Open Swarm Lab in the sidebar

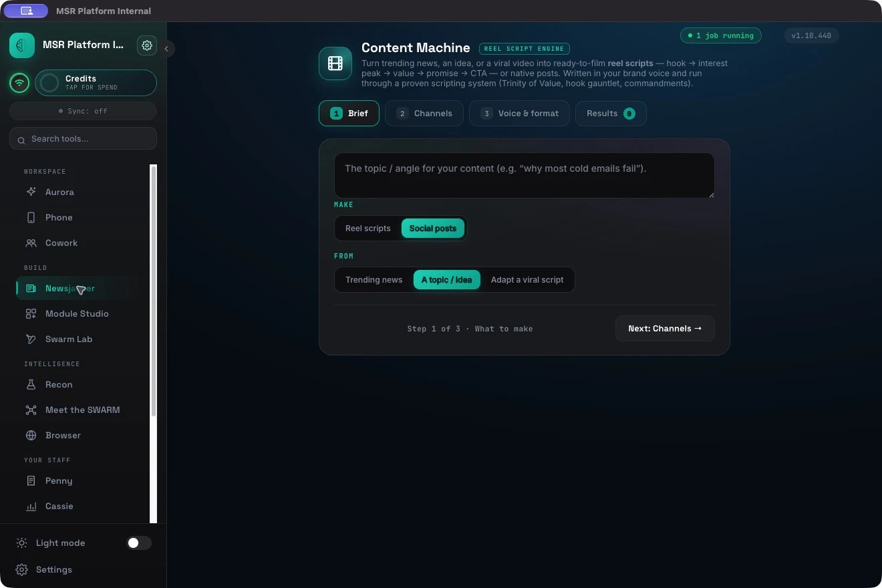(83, 339)
